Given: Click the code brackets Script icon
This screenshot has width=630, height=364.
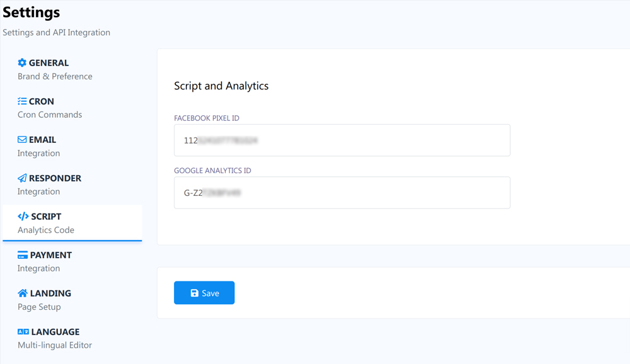Looking at the screenshot, I should [23, 217].
